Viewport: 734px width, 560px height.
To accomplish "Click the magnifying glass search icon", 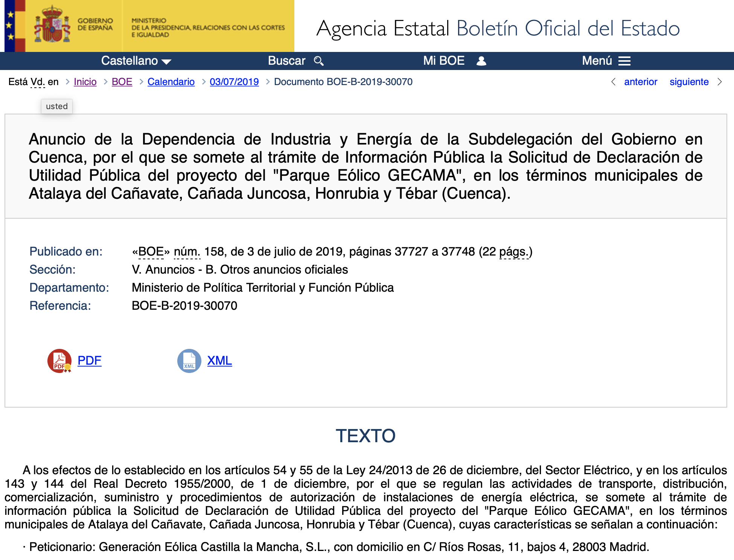I will coord(319,61).
